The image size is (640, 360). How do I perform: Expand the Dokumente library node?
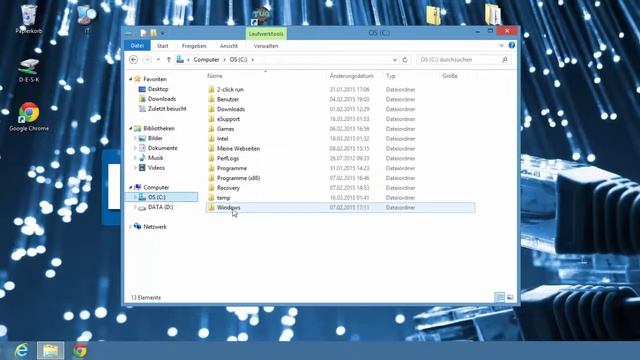(136, 148)
